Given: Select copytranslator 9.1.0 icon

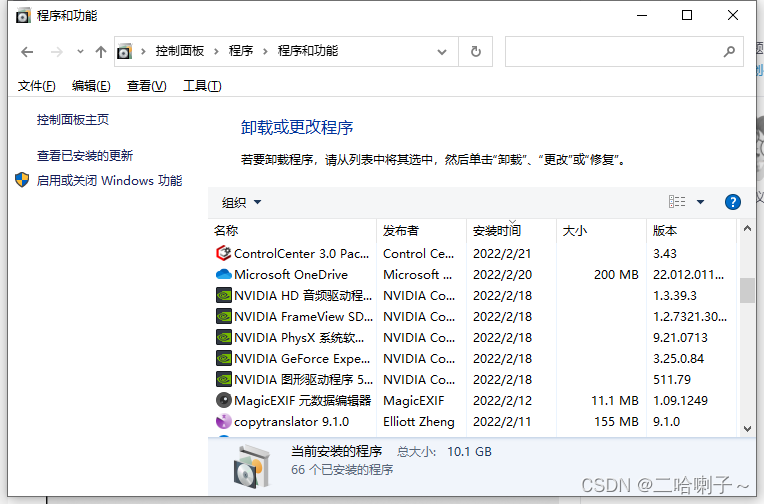Looking at the screenshot, I should pos(224,421).
